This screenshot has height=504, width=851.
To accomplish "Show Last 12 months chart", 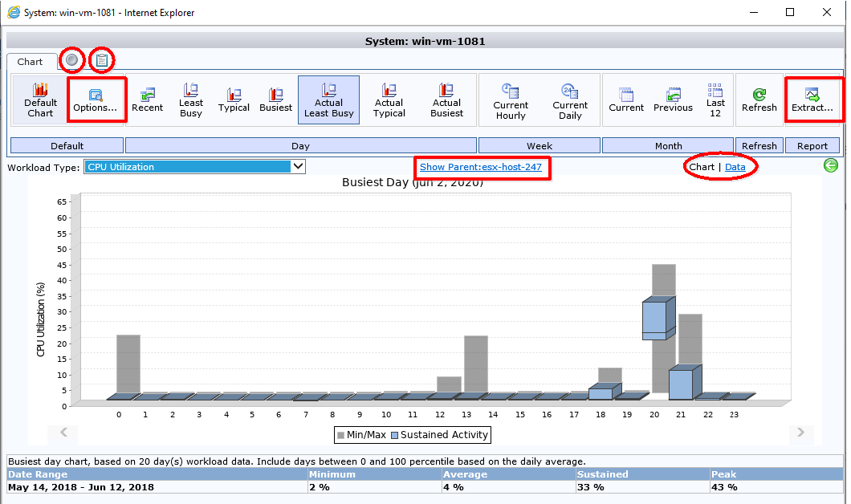I will coord(715,100).
